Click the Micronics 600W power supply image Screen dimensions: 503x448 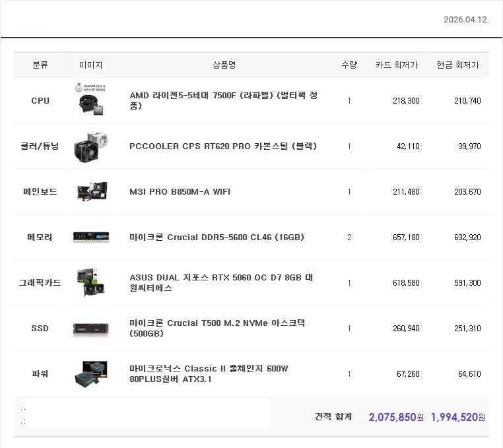tap(90, 374)
